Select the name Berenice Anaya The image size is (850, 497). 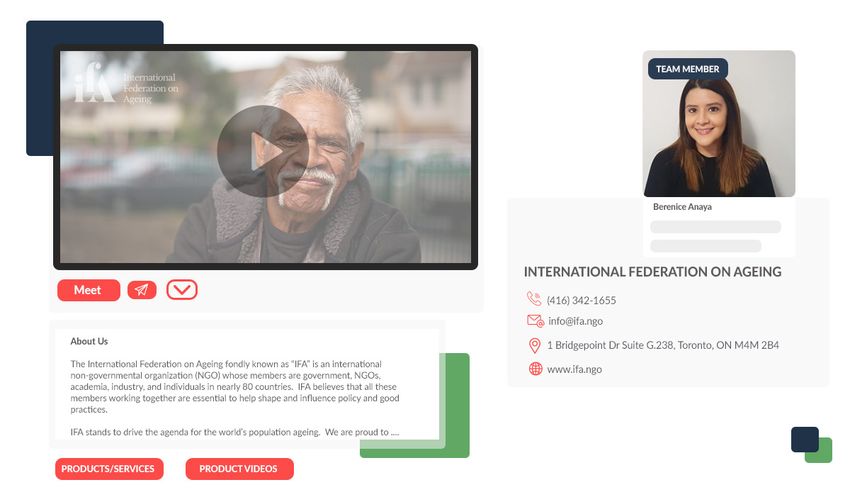[682, 206]
